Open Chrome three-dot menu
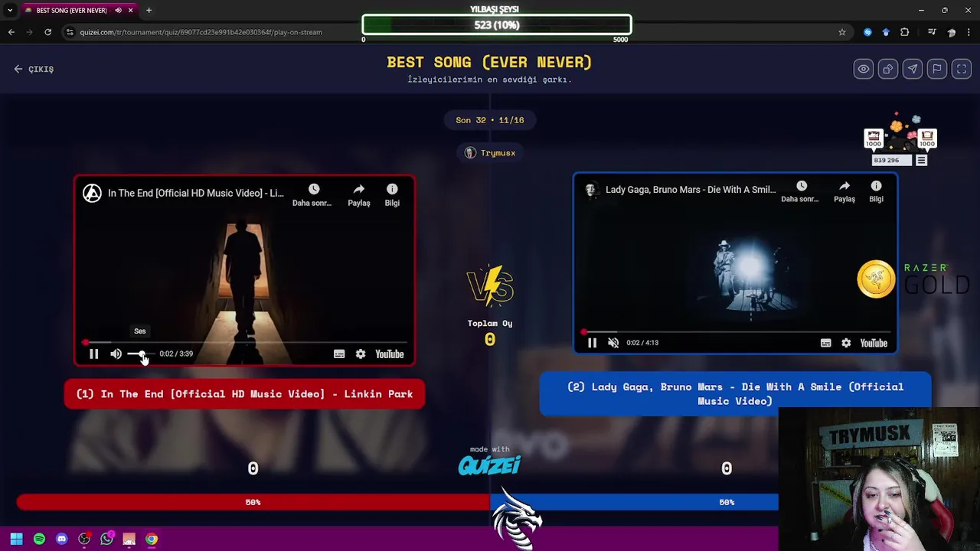This screenshot has width=980, height=551. 969,32
